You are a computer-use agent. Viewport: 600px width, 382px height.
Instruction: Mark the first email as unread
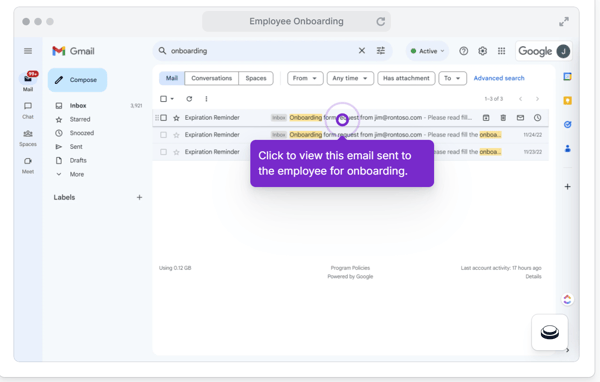click(520, 118)
